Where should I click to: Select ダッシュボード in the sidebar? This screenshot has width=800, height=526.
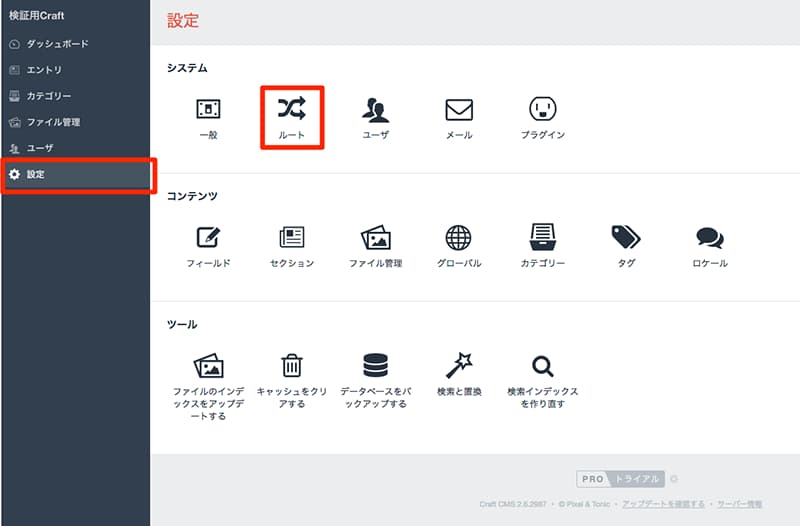57,44
